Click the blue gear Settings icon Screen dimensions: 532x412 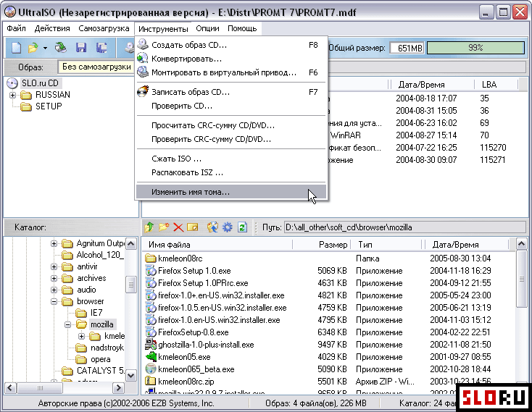point(228,227)
